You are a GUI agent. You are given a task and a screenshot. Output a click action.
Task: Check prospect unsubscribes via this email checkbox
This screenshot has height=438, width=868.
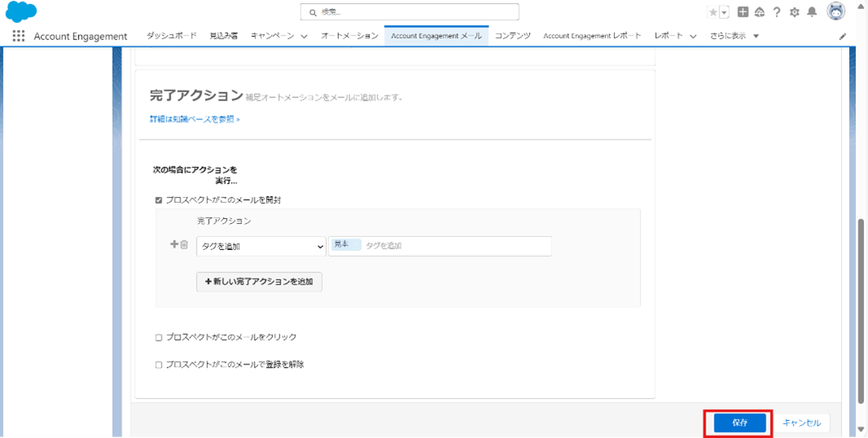158,365
